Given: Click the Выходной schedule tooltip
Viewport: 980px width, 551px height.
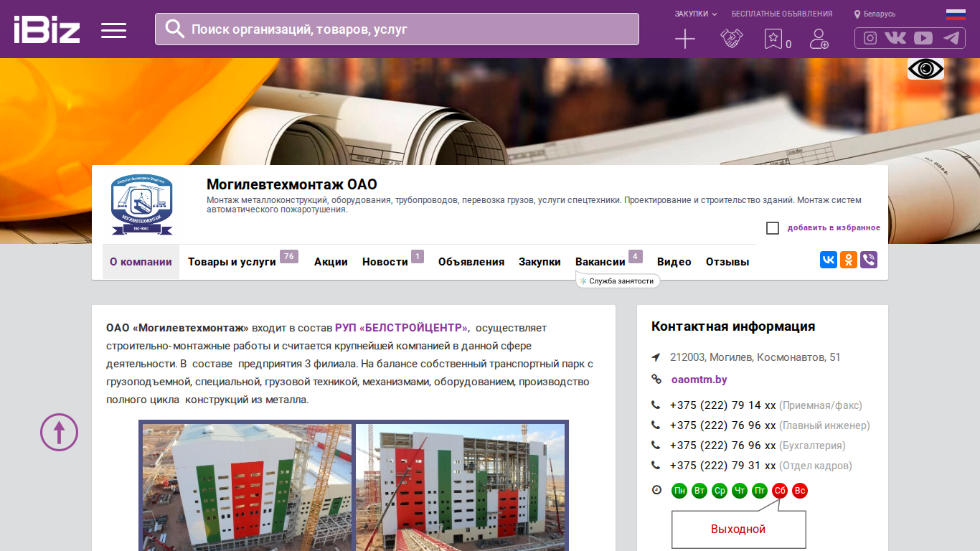Looking at the screenshot, I should point(738,529).
